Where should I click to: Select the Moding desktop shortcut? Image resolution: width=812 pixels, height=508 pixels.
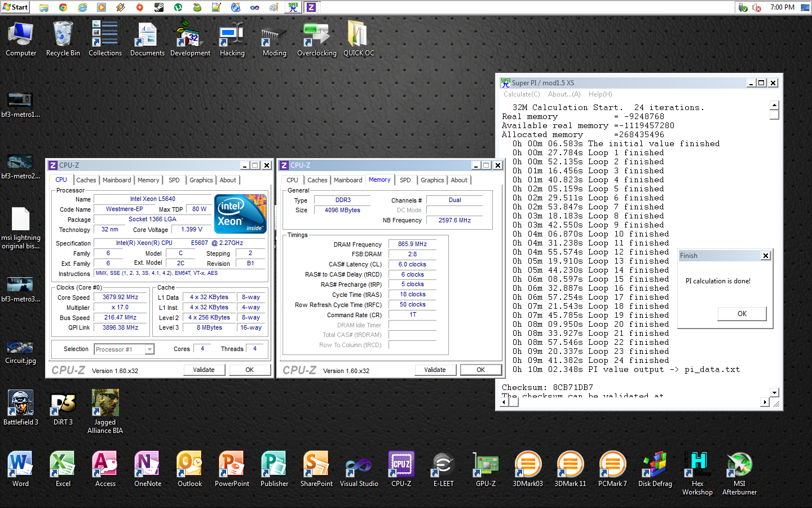coord(275,39)
